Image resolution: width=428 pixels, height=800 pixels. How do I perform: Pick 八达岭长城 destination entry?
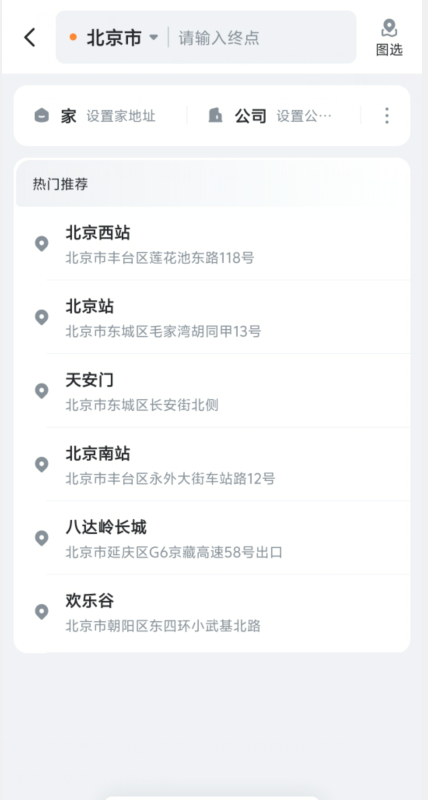(228, 538)
